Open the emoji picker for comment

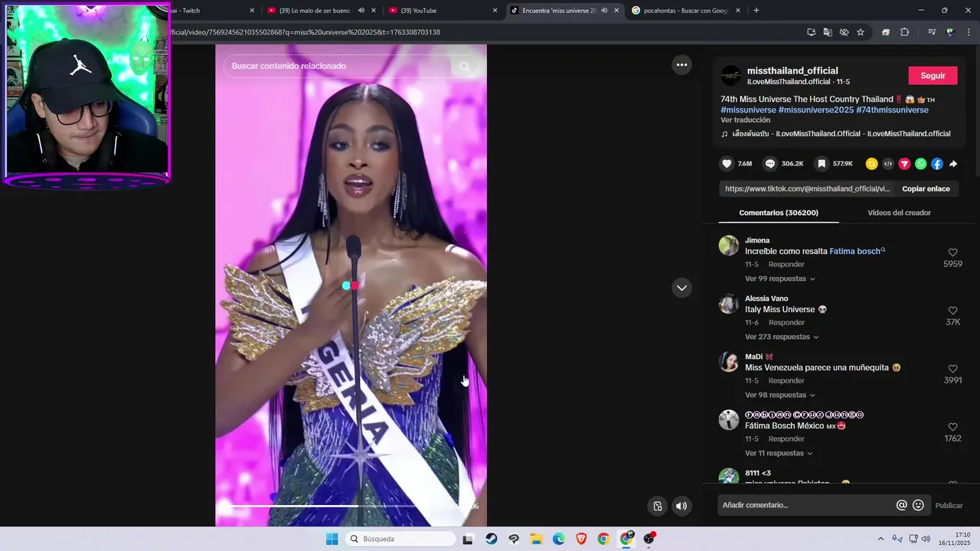tap(919, 505)
